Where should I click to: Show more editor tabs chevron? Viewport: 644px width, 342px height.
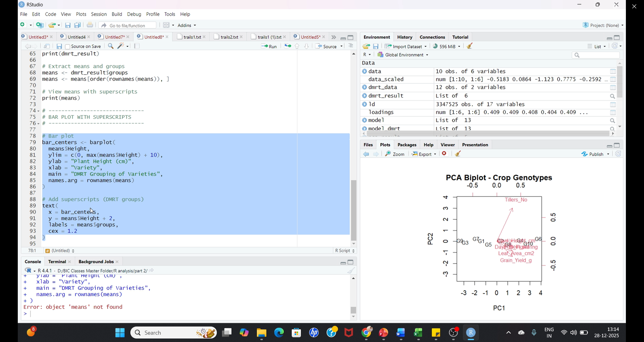[x=334, y=37]
